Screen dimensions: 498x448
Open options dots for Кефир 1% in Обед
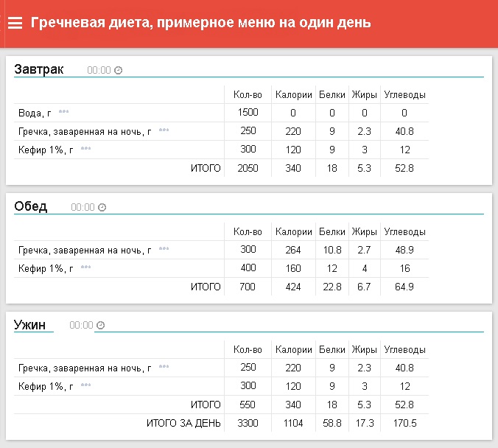click(x=86, y=267)
